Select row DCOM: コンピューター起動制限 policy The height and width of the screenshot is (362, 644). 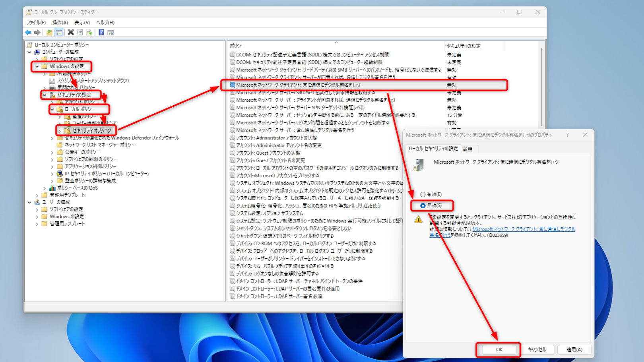[x=309, y=62]
